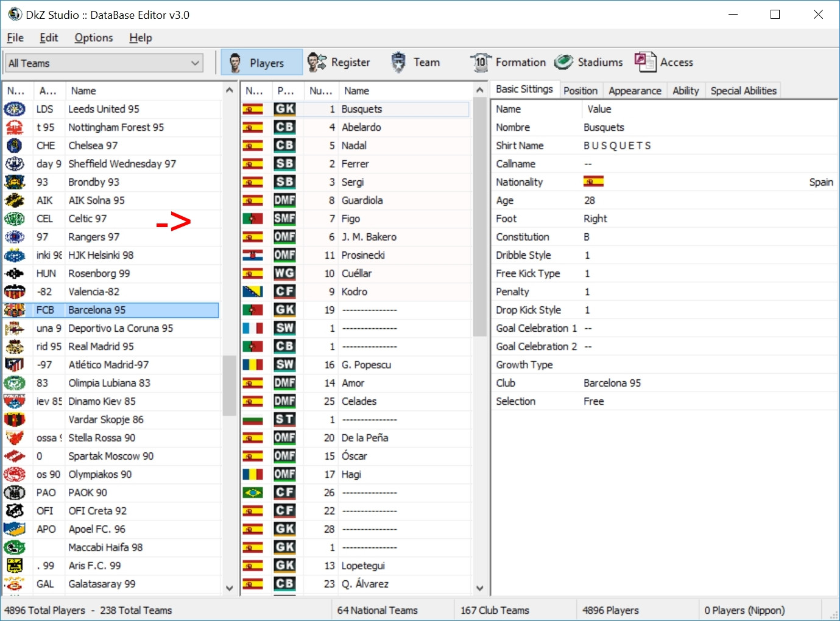
Task: Sort team list by Name column header
Action: [x=144, y=91]
